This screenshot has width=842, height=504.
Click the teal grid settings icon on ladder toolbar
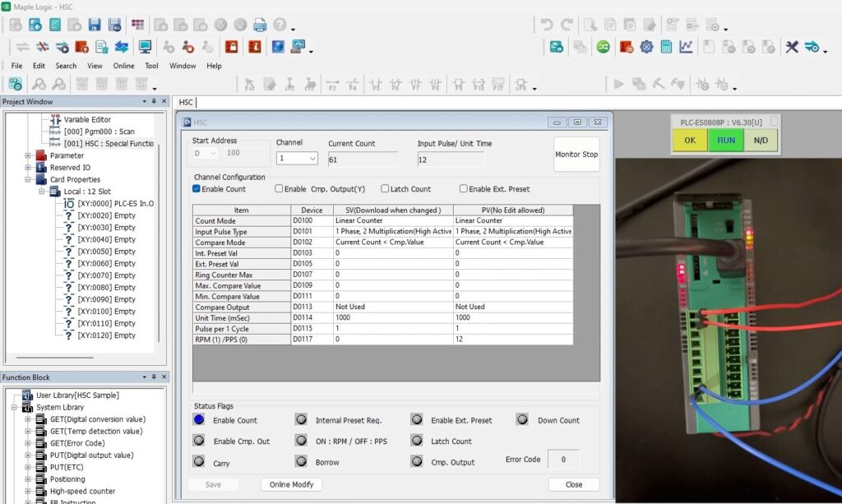click(15, 84)
